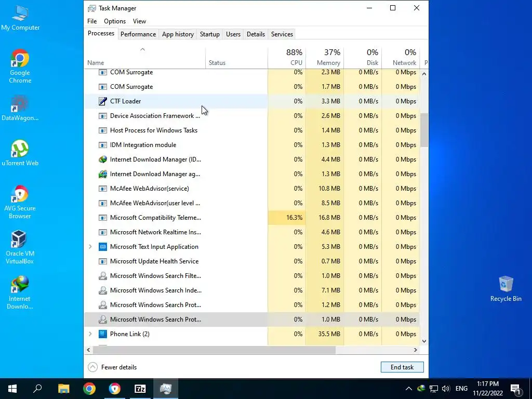Sort by Memory column header
The height and width of the screenshot is (399, 532).
tap(325, 58)
